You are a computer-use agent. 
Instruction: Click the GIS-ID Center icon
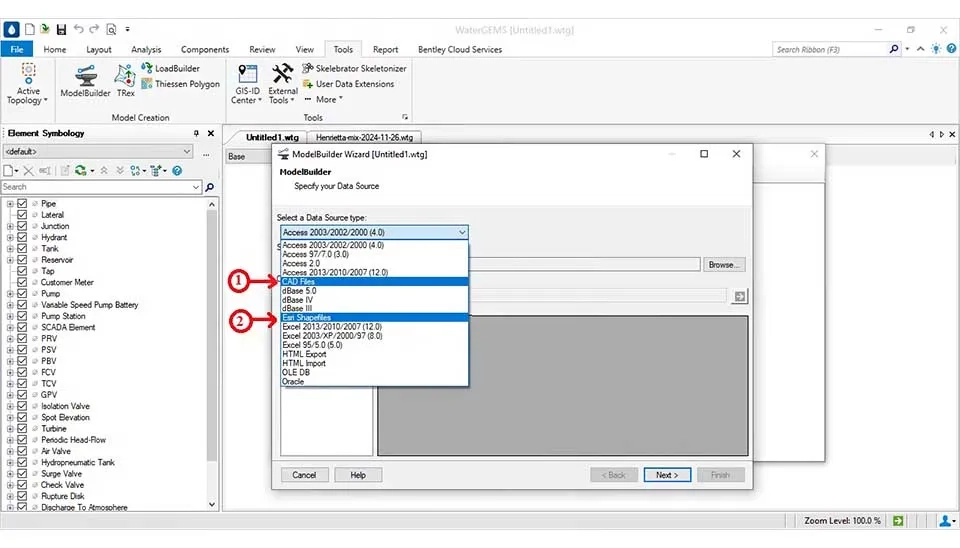click(247, 75)
